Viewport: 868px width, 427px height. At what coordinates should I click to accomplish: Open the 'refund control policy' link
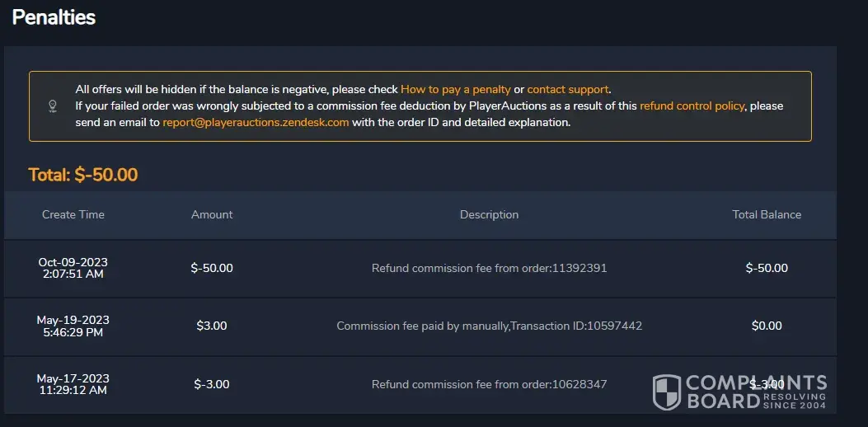(692, 106)
